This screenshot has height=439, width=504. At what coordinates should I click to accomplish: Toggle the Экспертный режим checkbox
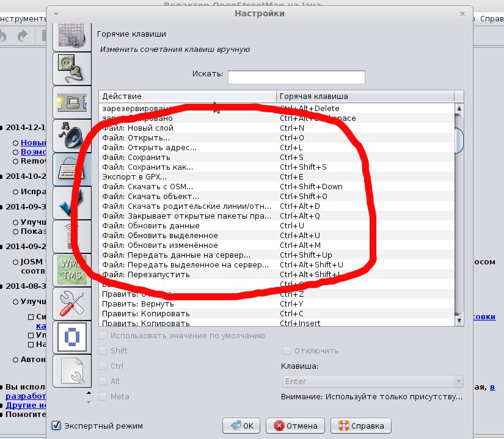[56, 426]
